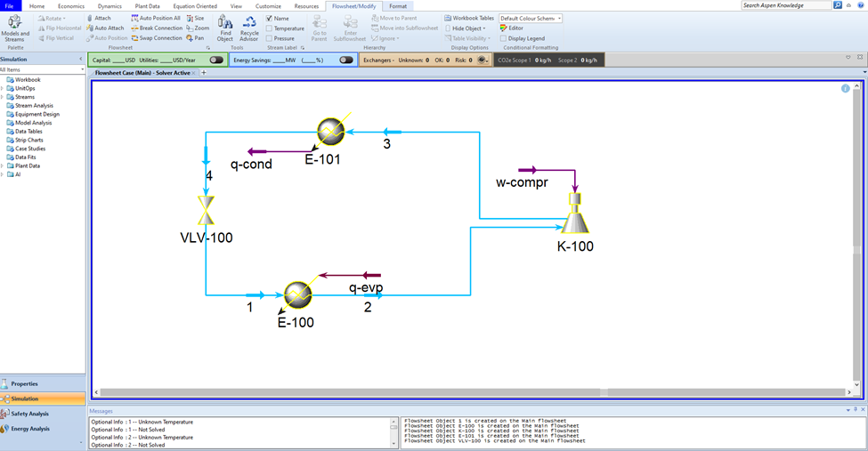The height and width of the screenshot is (451, 868).
Task: Select the Auto Attach tool
Action: point(105,28)
